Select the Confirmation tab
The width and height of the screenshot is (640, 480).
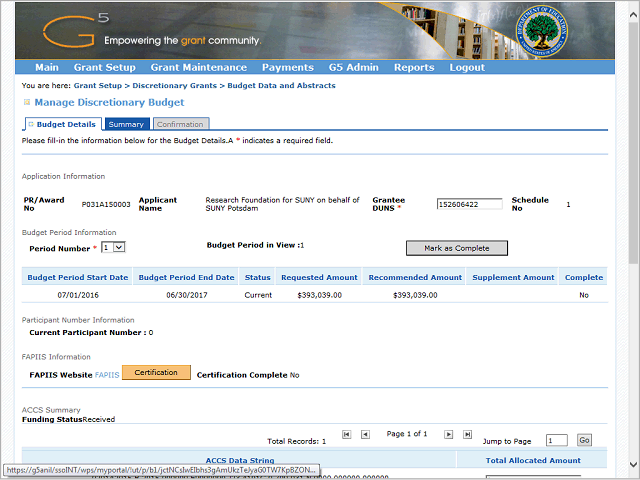181,124
